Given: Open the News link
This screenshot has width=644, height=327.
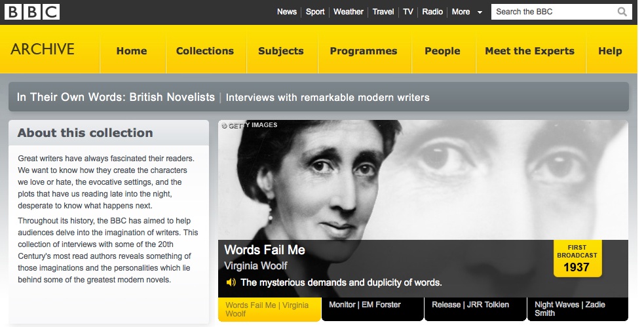Looking at the screenshot, I should 287,12.
